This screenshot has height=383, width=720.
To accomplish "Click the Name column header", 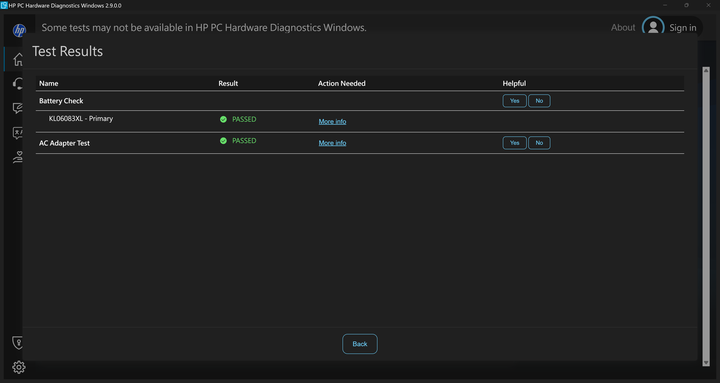I will 49,83.
